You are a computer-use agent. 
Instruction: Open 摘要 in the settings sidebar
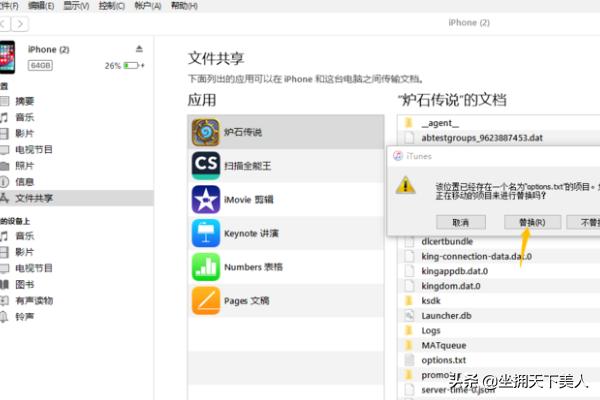(25, 101)
